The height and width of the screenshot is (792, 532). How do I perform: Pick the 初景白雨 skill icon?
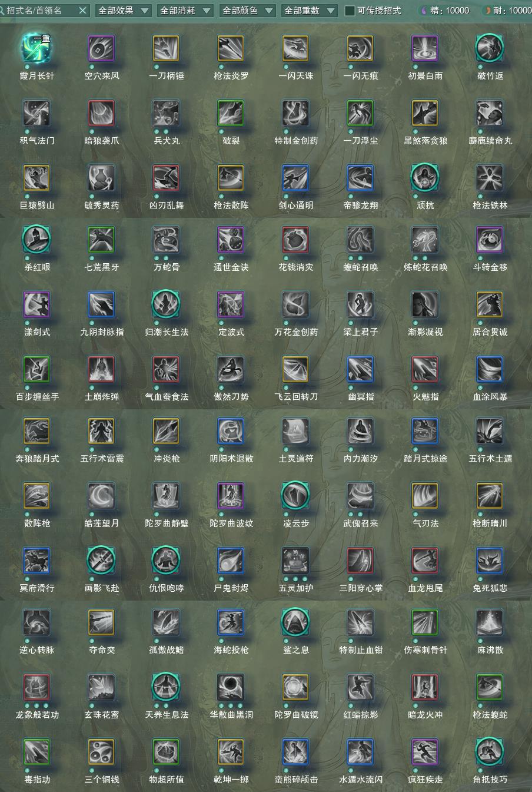(425, 48)
